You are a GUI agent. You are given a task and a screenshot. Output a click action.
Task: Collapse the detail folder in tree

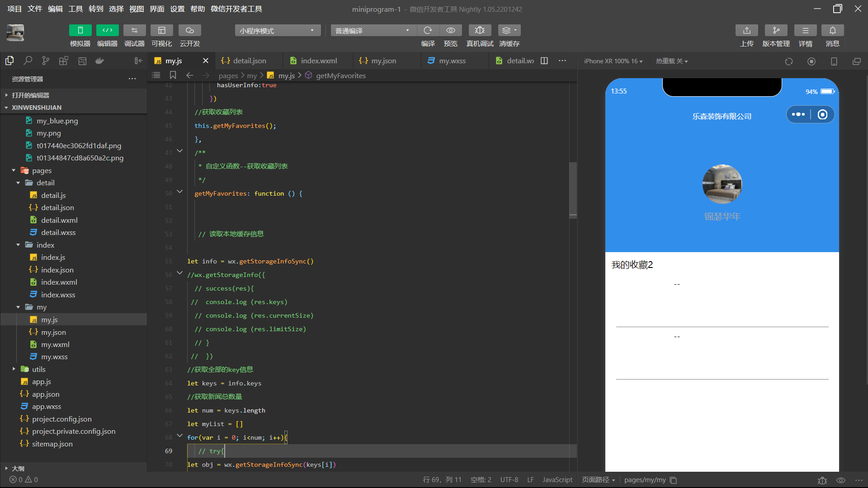pyautogui.click(x=18, y=183)
